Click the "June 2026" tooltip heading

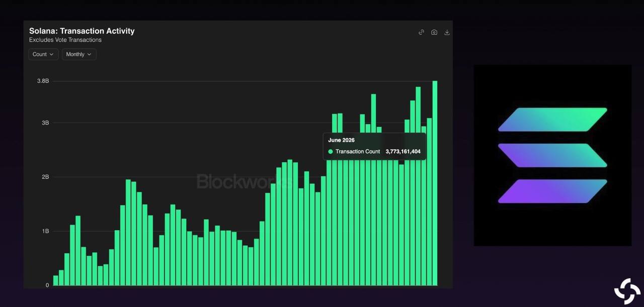[342, 140]
